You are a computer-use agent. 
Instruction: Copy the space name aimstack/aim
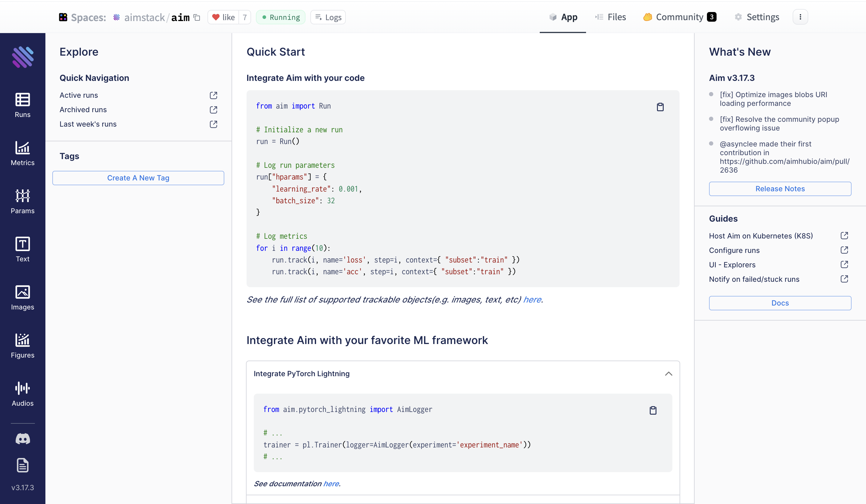click(197, 17)
